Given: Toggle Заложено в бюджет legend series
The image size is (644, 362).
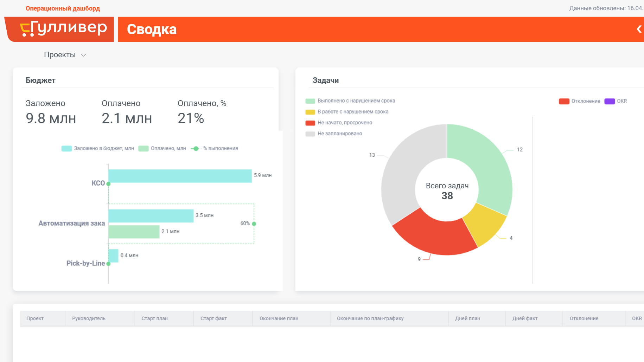Looking at the screenshot, I should tap(97, 148).
